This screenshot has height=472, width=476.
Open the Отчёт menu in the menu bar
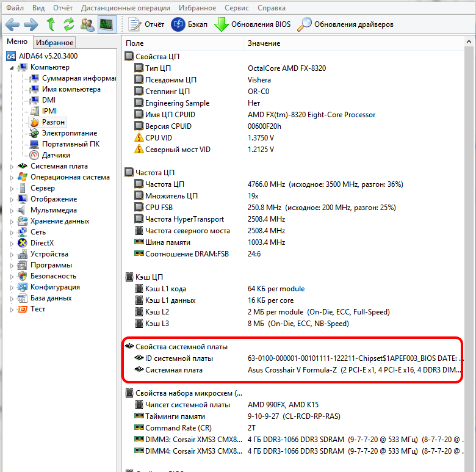pos(63,8)
